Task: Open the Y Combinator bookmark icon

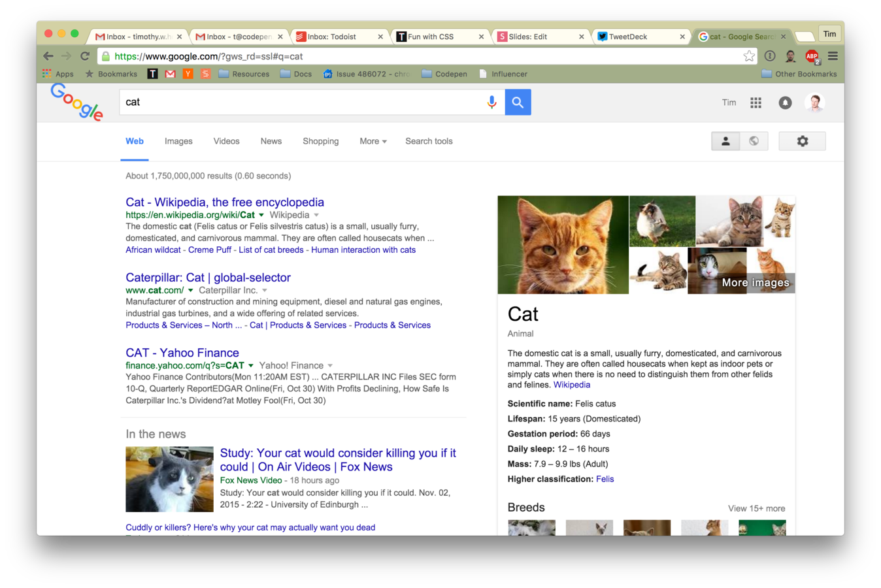Action: [x=188, y=74]
